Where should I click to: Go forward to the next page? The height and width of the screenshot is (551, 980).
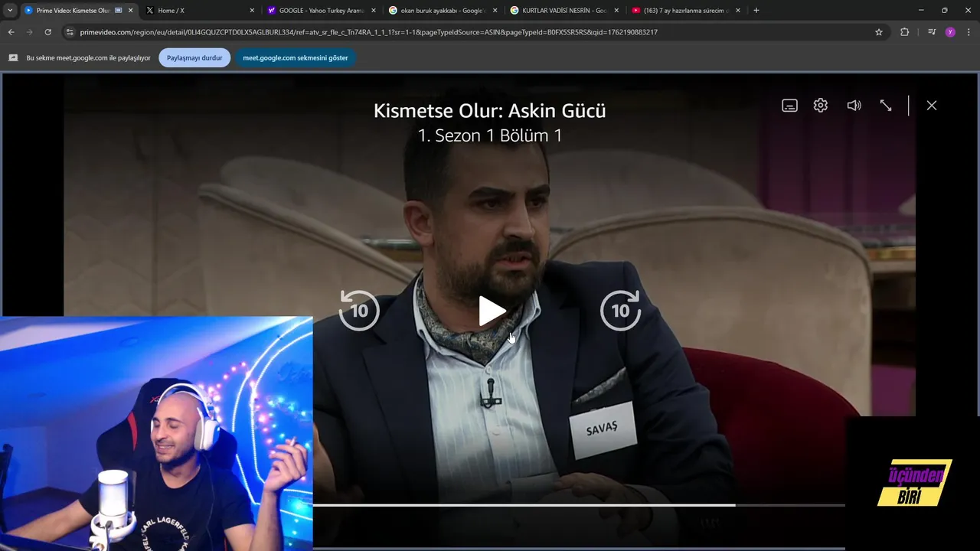pos(29,32)
